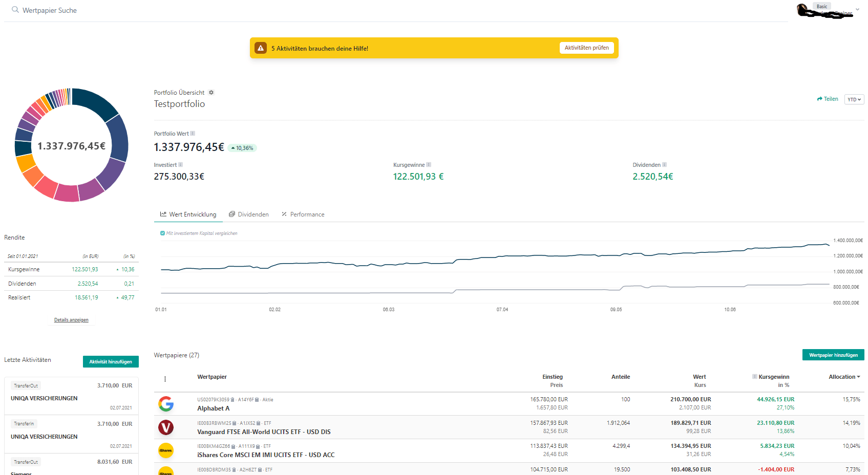Click the 10,36% gain badge

coord(242,148)
